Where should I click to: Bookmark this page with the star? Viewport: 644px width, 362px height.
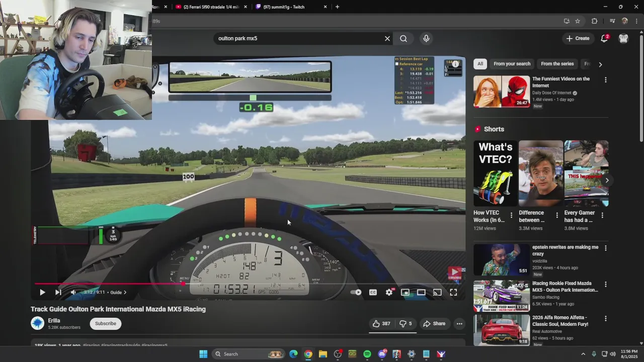coord(578,21)
